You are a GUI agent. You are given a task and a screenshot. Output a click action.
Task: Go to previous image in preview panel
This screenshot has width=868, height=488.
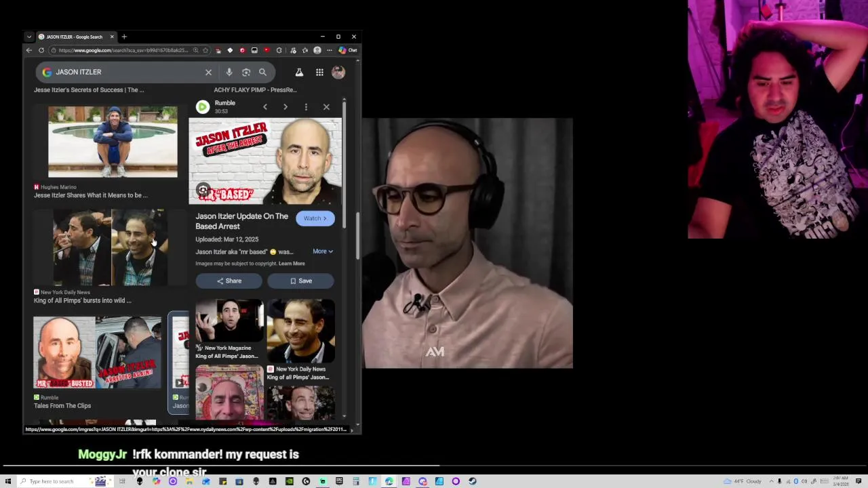pyautogui.click(x=265, y=107)
